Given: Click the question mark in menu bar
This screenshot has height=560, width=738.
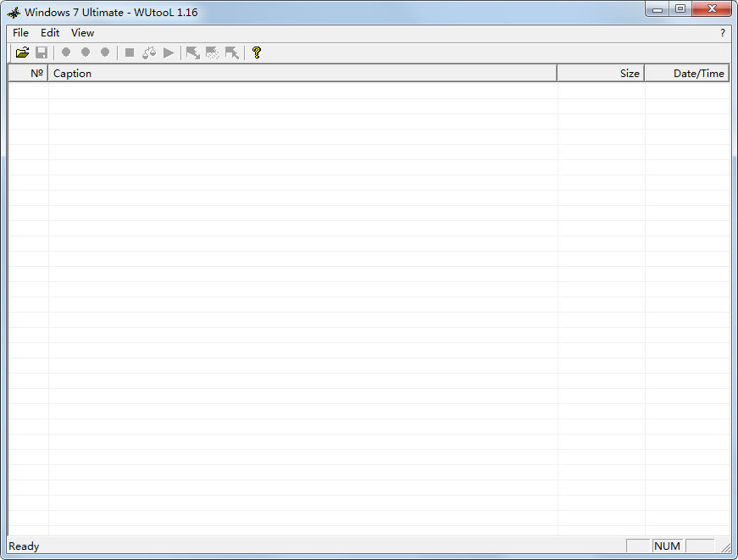Looking at the screenshot, I should pos(723,33).
